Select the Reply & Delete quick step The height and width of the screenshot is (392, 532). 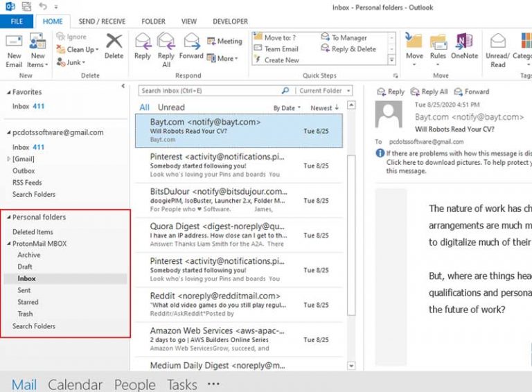[x=349, y=49]
